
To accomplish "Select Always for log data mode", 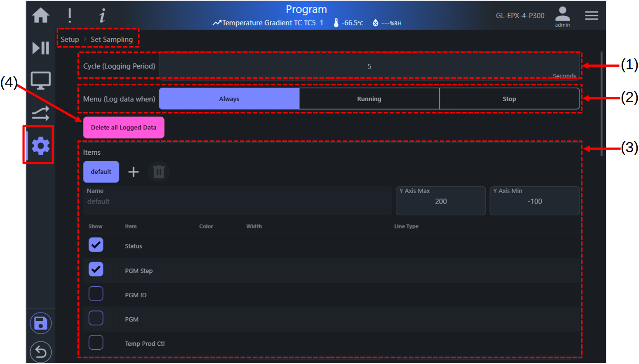I will click(229, 99).
